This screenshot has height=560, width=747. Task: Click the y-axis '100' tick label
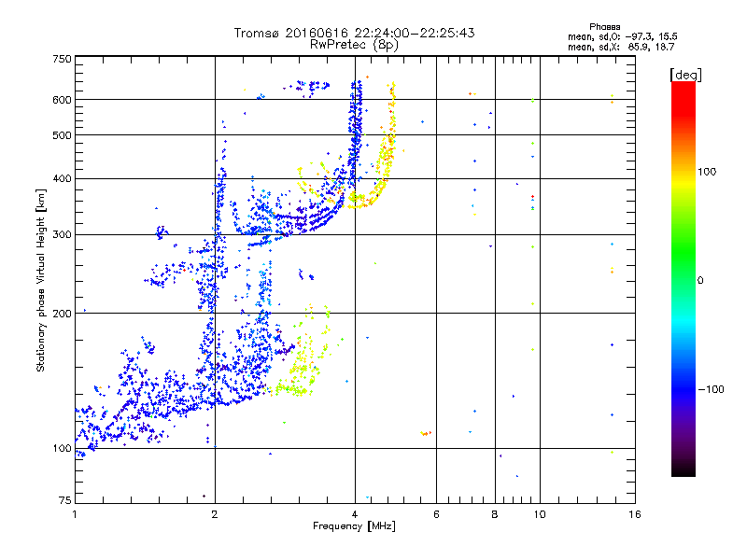click(62, 449)
